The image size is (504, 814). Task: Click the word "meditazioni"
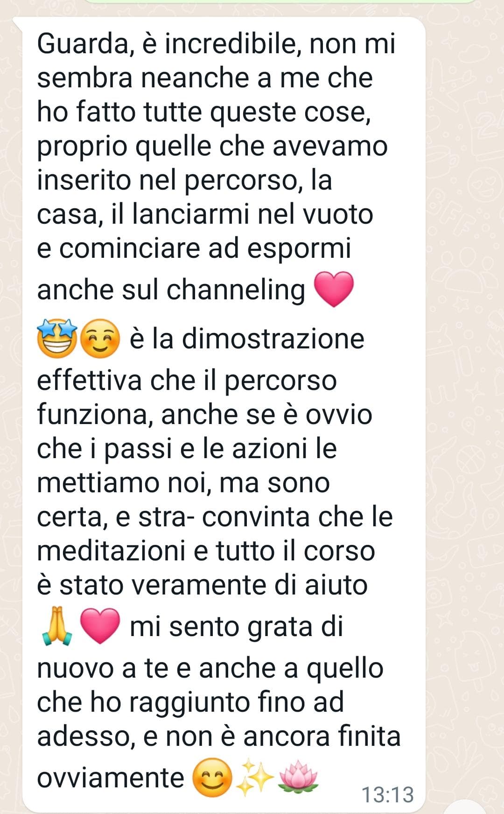coord(111,551)
